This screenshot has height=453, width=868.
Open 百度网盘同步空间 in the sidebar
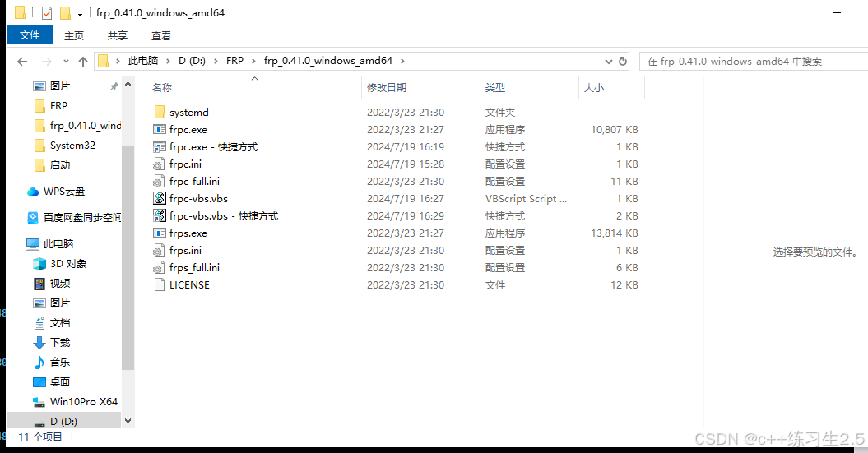(73, 217)
